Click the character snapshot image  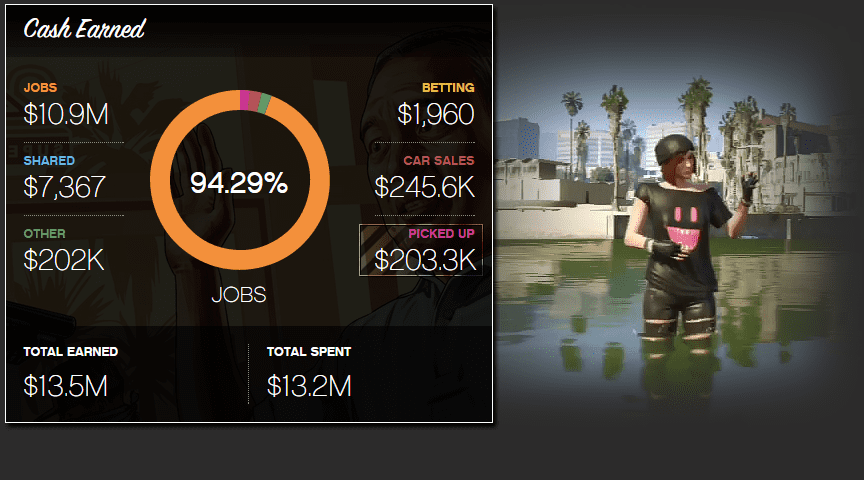(677, 242)
